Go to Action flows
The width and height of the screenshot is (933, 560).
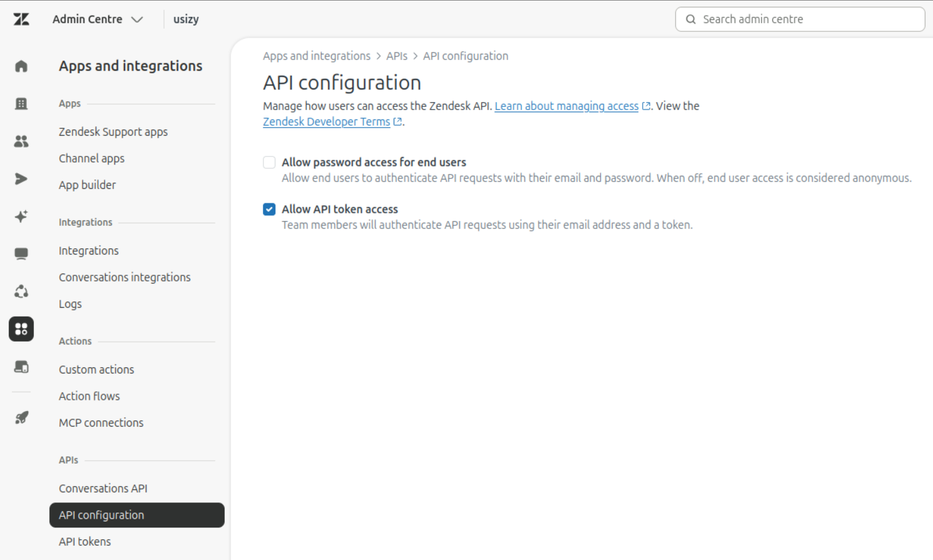coord(89,397)
